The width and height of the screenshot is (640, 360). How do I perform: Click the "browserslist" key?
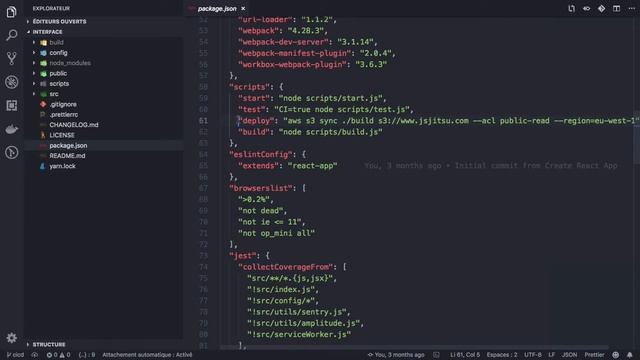coord(262,188)
